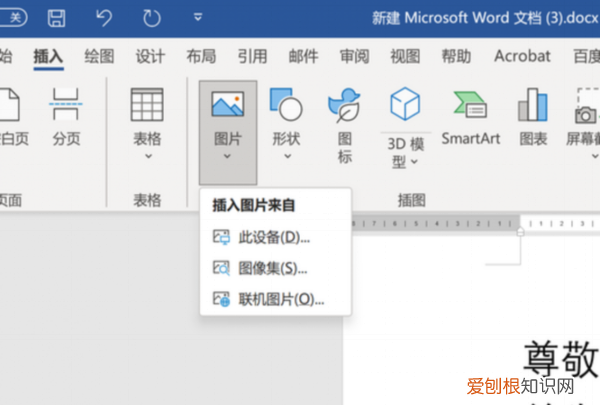The image size is (600, 405).
Task: Go to the 邮件 tab
Action: point(303,57)
